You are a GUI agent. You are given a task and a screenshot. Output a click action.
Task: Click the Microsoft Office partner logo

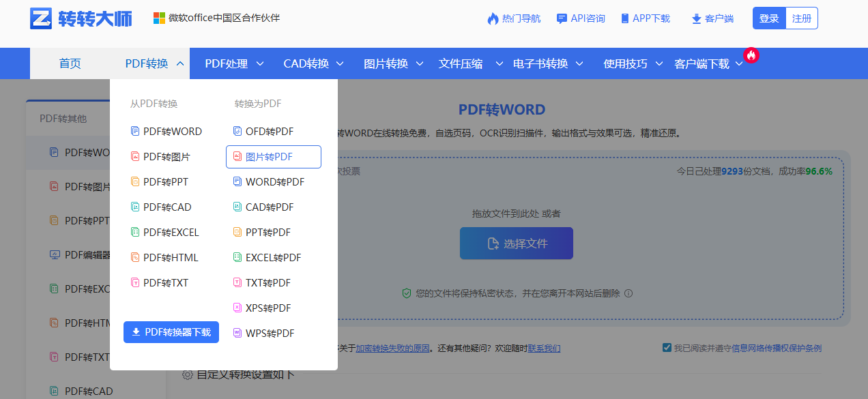click(x=159, y=18)
